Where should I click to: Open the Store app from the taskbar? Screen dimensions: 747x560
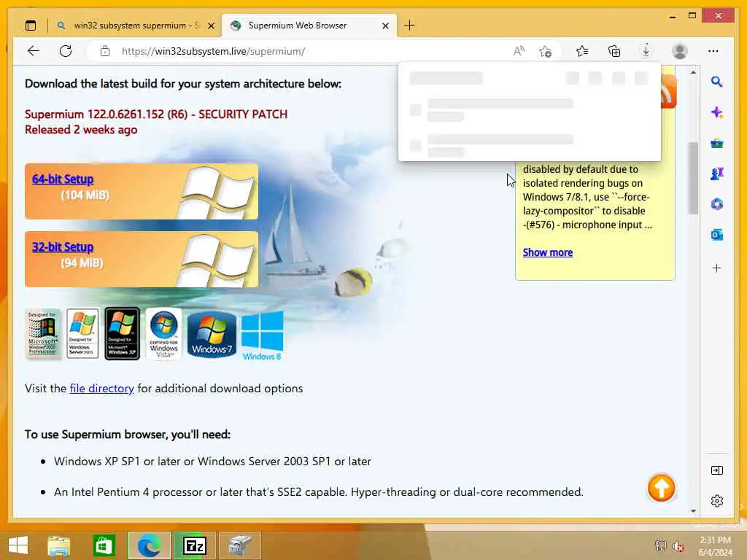click(x=104, y=545)
